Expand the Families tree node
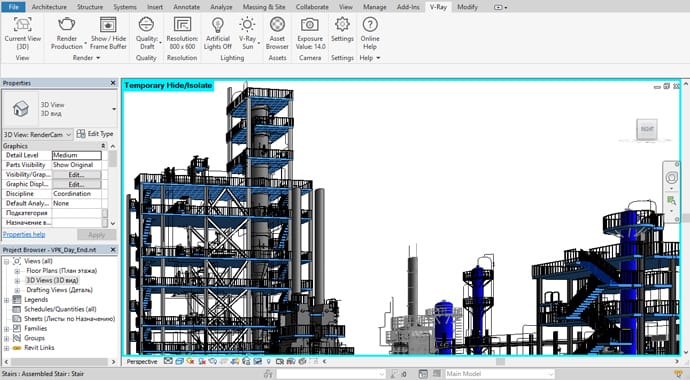 tap(7, 329)
